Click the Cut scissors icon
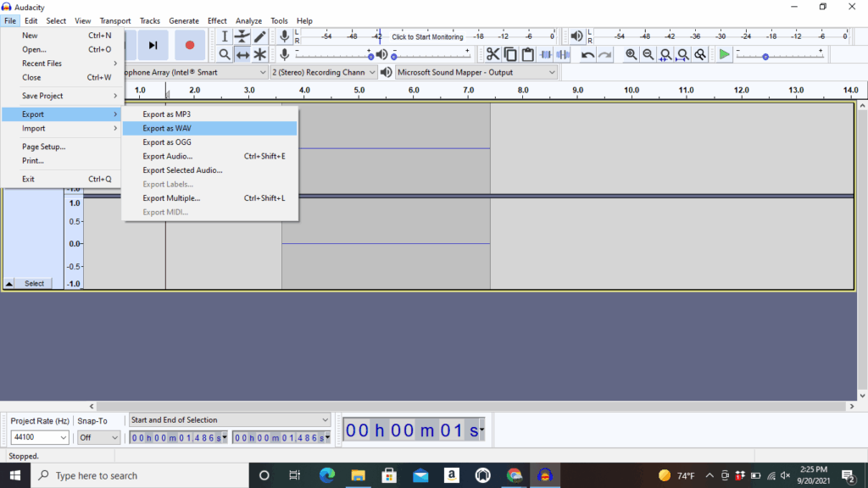 492,54
